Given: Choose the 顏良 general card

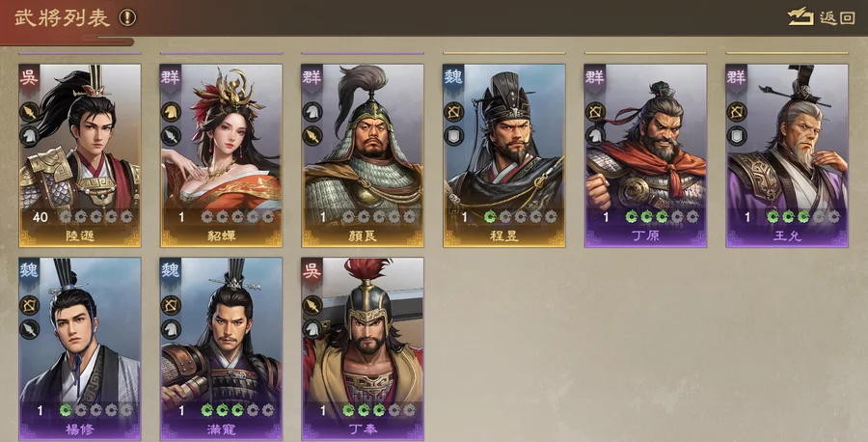Looking at the screenshot, I should [363, 155].
